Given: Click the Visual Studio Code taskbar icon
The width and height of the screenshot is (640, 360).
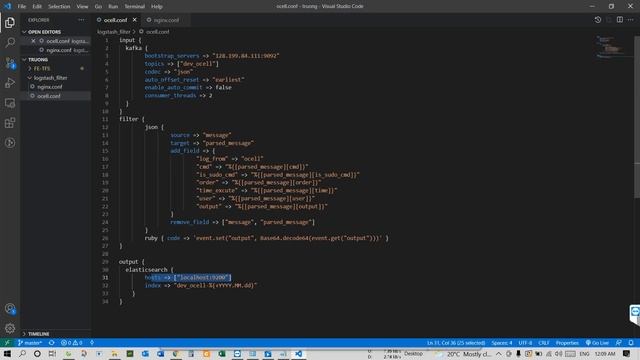Looking at the screenshot, I should pos(298,354).
